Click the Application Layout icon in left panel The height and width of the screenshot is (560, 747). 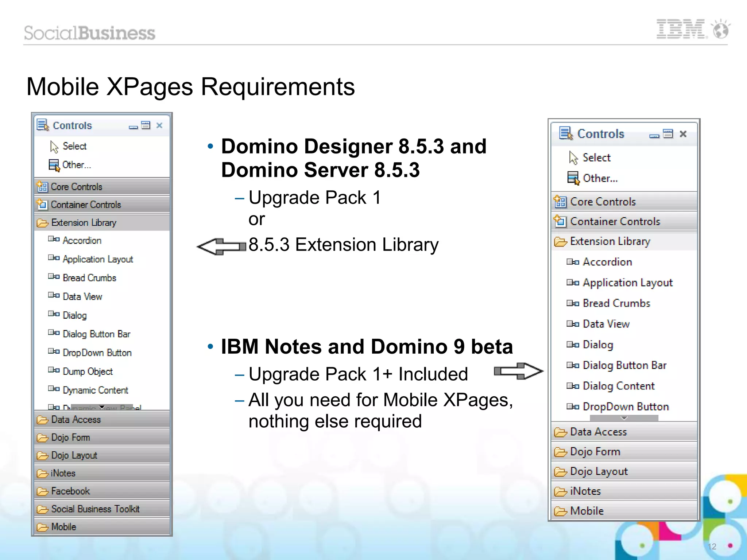[x=54, y=258]
